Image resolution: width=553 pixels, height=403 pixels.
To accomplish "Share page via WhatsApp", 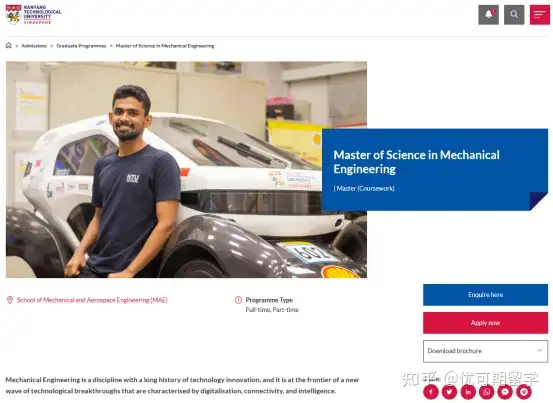I will [x=487, y=392].
